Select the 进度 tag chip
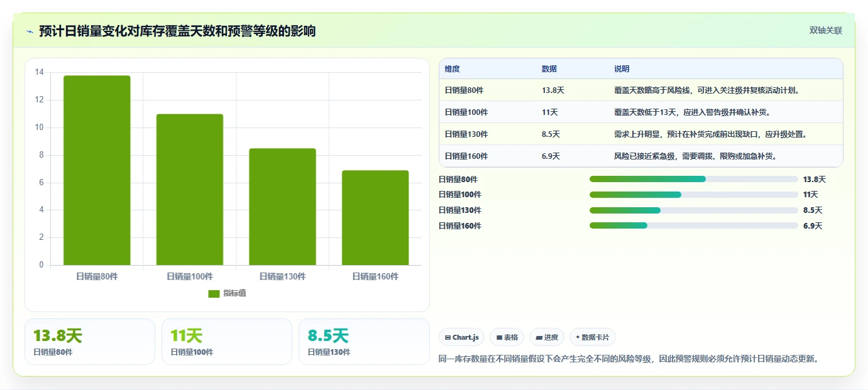 [x=547, y=337]
